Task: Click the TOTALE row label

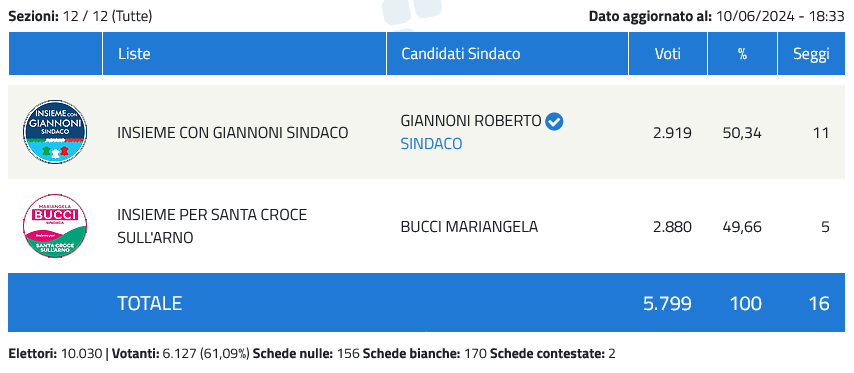Action: pos(149,303)
